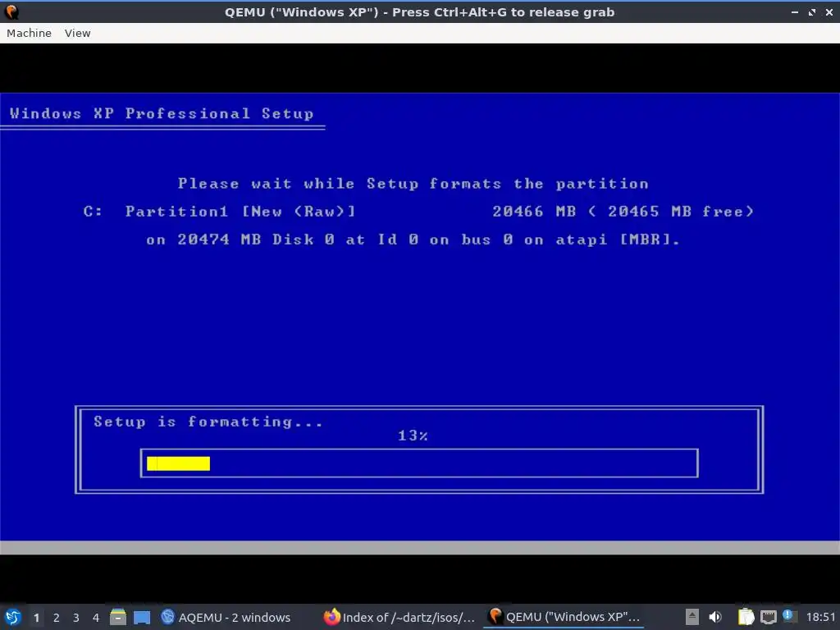Click the 13% progress text
The width and height of the screenshot is (840, 630).
point(413,436)
